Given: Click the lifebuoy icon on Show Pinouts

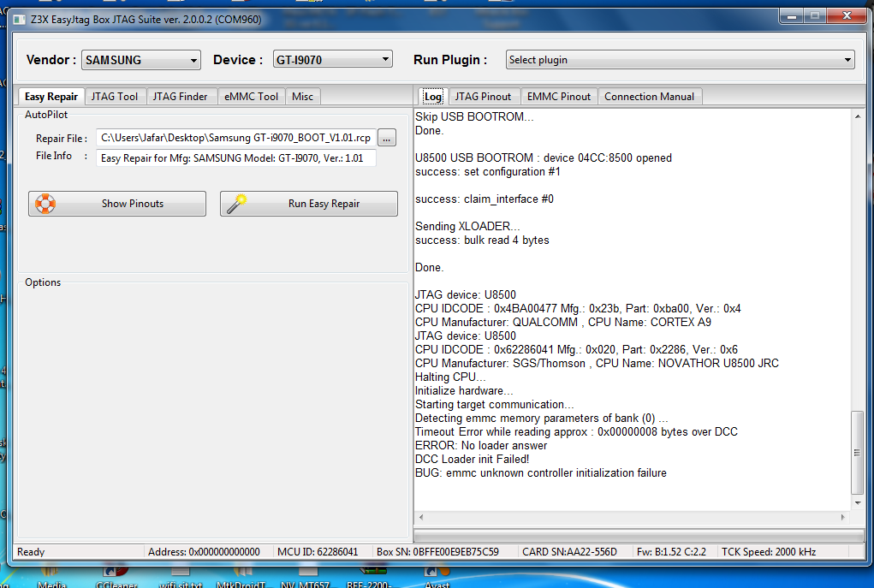Looking at the screenshot, I should (45, 204).
